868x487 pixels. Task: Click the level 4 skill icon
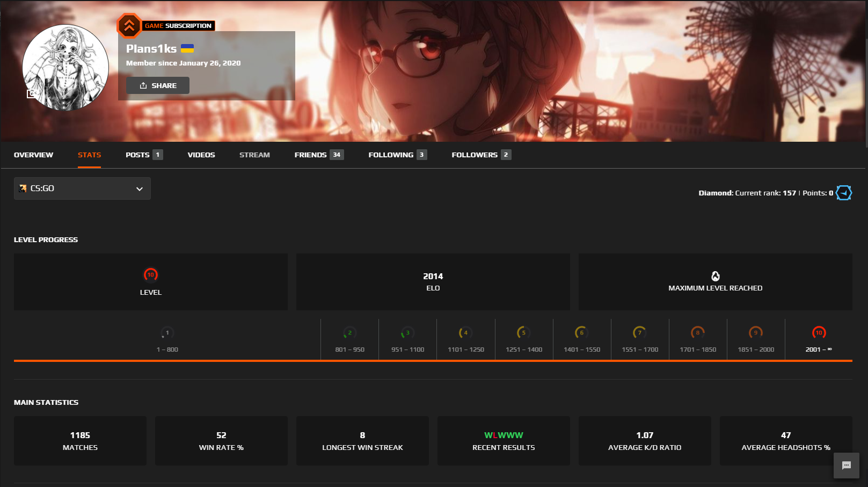click(465, 333)
